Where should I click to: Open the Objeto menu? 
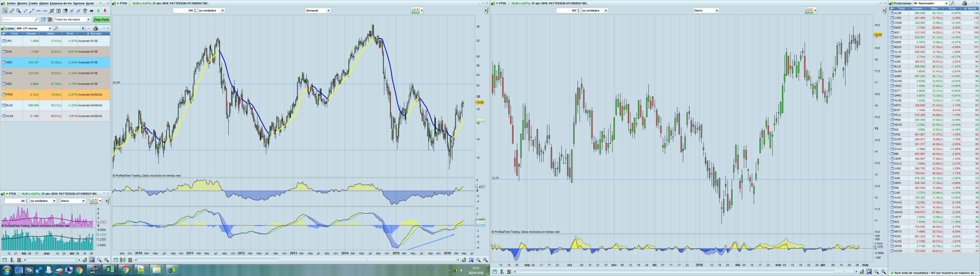click(x=44, y=3)
